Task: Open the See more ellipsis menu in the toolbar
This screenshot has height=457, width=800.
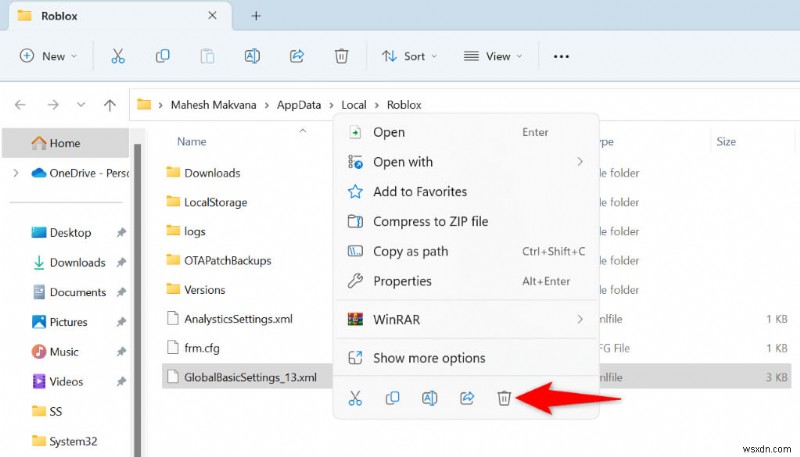Action: pyautogui.click(x=561, y=57)
